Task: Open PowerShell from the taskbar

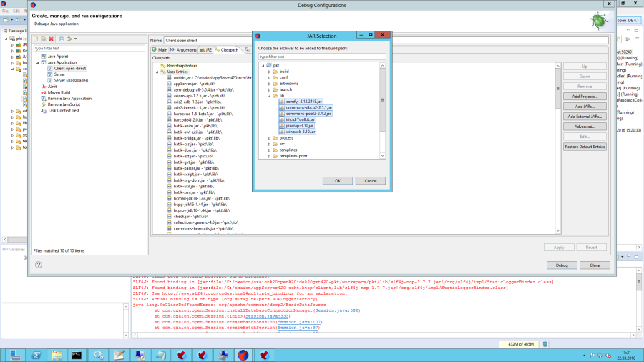Action: (x=36, y=355)
